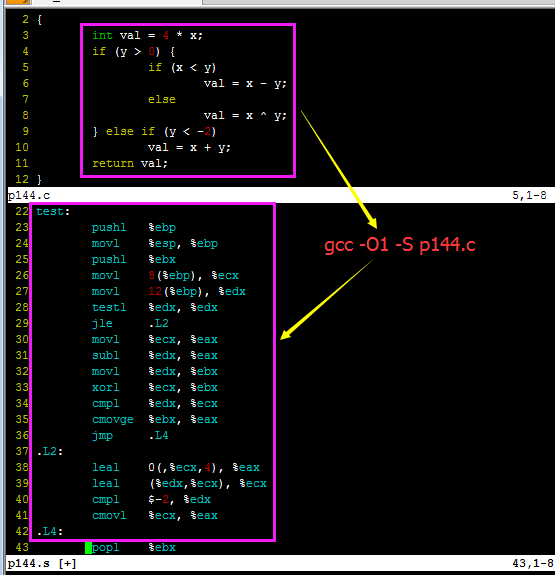
Task: Click the 'if (y > 0) {' line
Action: [x=134, y=52]
